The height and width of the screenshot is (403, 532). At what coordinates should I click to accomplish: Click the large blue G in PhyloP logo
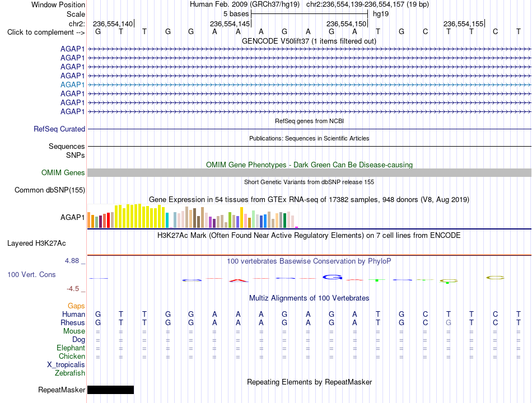point(332,277)
